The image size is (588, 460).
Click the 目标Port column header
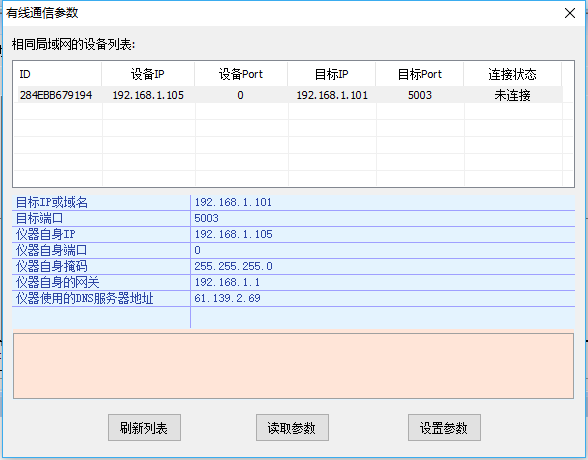click(x=420, y=74)
